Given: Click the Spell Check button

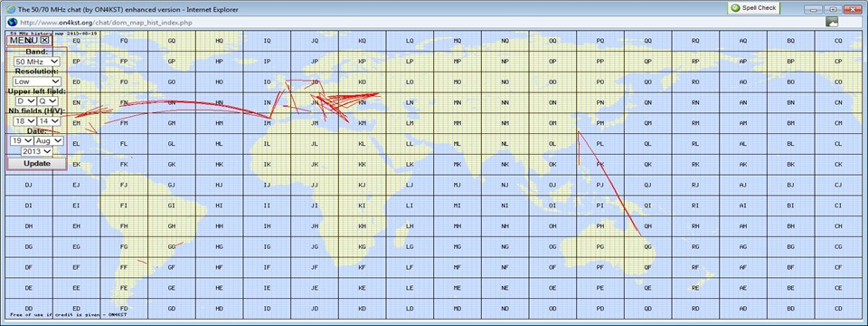Looking at the screenshot, I should point(754,8).
